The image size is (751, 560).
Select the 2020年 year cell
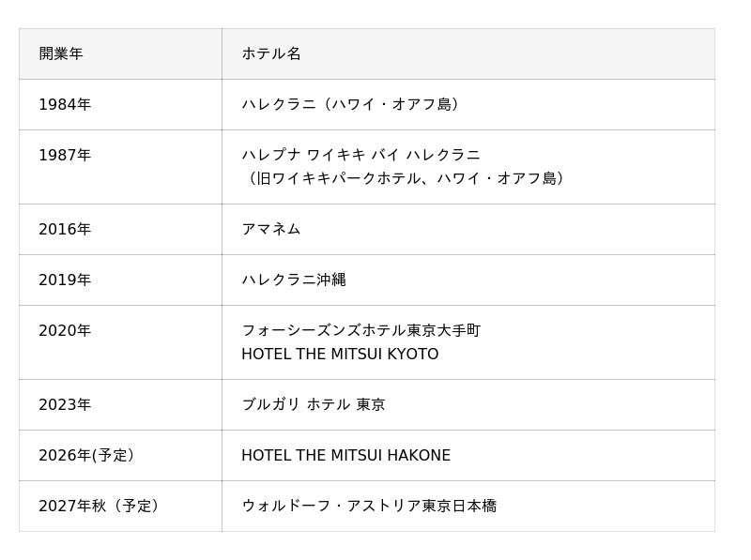tap(65, 330)
